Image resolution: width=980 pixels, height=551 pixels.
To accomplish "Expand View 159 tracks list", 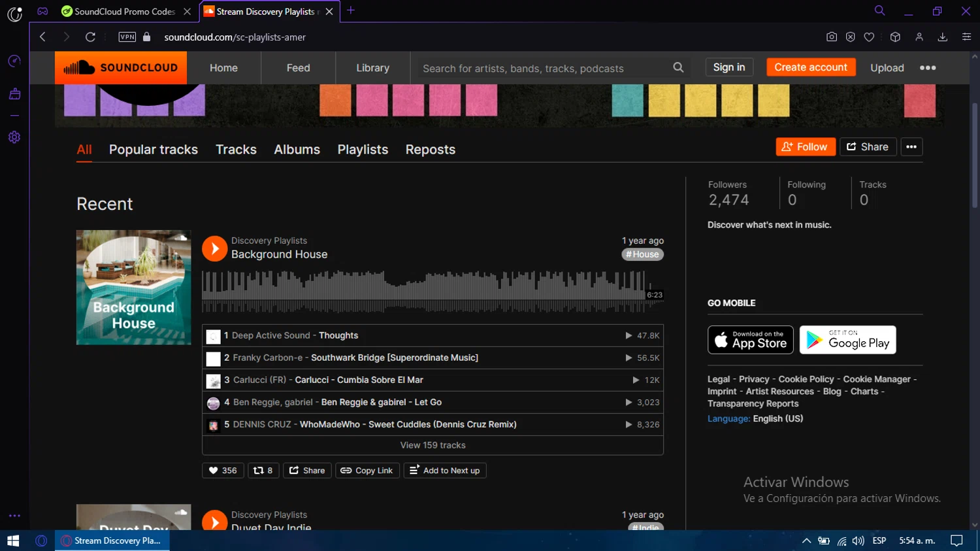I will [433, 445].
